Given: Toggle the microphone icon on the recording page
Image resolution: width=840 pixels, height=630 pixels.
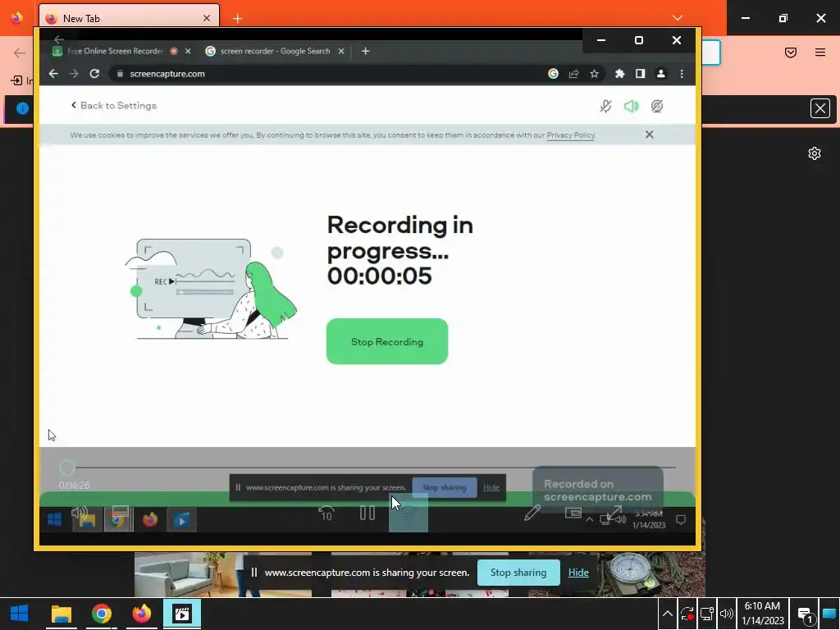Looking at the screenshot, I should point(606,106).
